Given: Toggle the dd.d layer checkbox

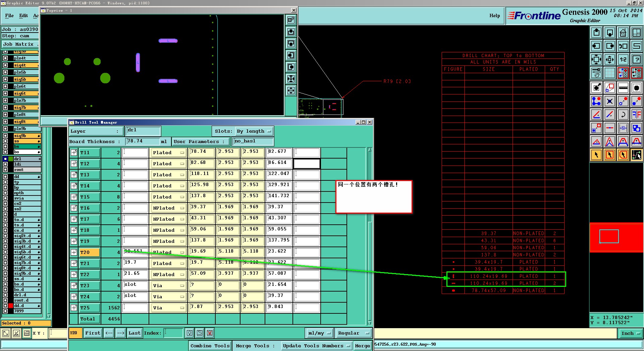Looking at the screenshot, I should (x=5, y=306).
